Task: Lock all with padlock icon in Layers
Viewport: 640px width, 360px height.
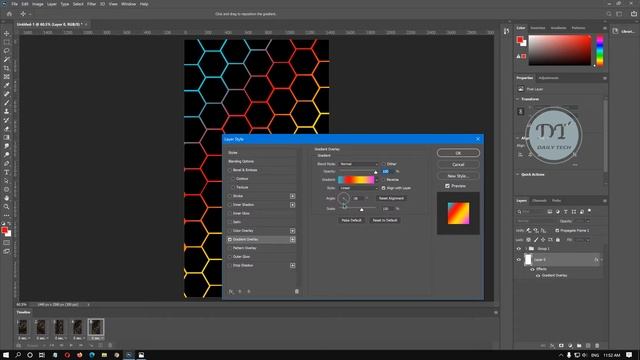Action: pos(558,240)
